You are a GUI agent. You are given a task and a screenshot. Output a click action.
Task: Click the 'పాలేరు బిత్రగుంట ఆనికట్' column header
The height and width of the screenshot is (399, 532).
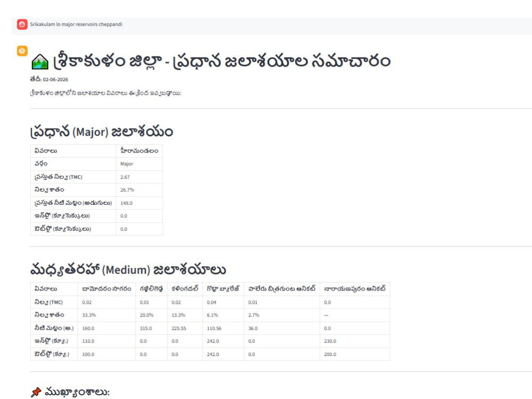pyautogui.click(x=282, y=289)
